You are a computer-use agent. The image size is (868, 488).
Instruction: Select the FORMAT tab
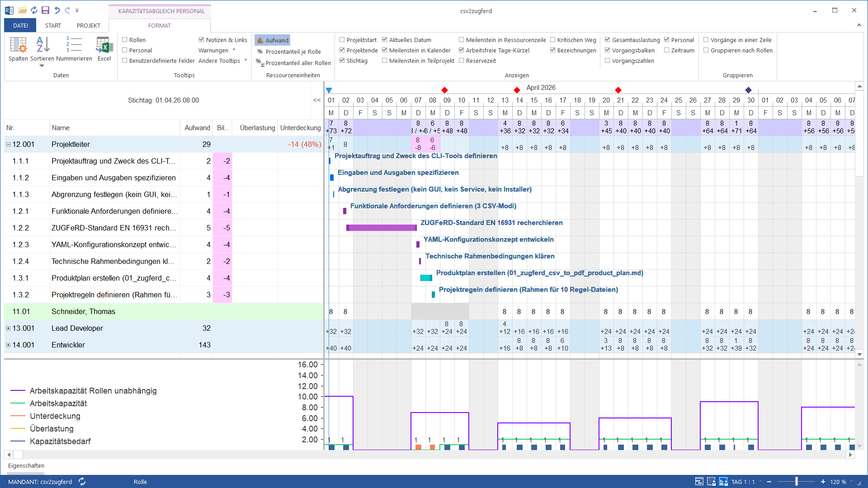click(x=160, y=25)
